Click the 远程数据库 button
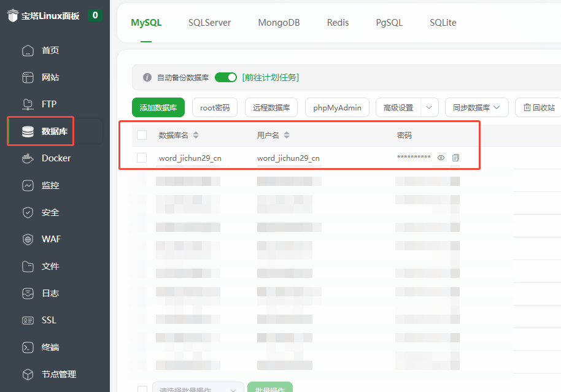 point(271,107)
